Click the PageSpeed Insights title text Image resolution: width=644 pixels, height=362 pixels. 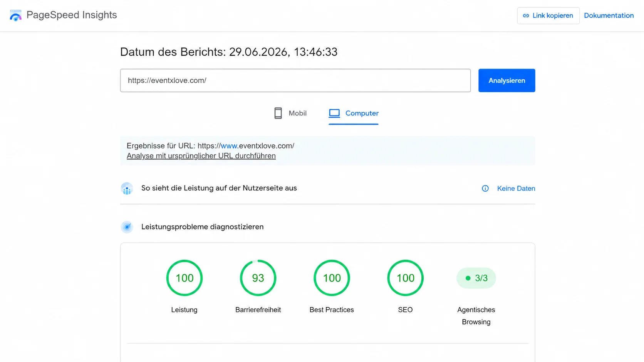tap(72, 15)
